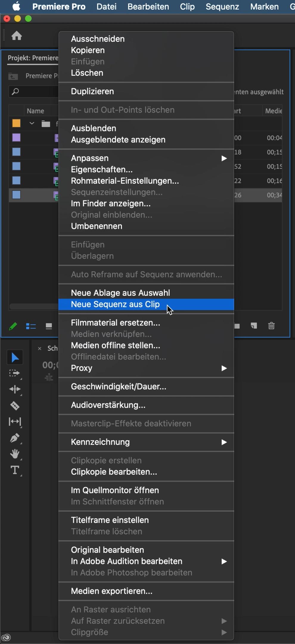Image resolution: width=295 pixels, height=644 pixels.
Task: Expand the Kennzeichnung submenu
Action: pyautogui.click(x=146, y=442)
